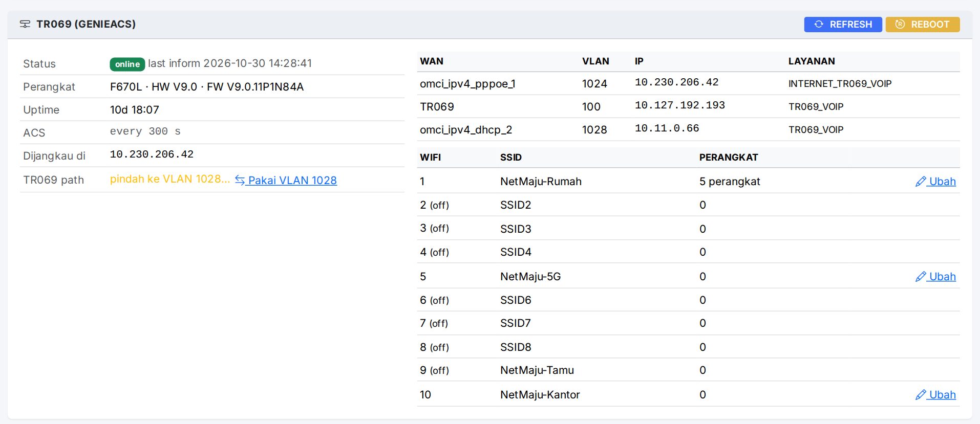Viewport: 980px width, 424px height.
Task: Click the 'pindah ke VLAN 1028...' status text
Action: pos(170,179)
